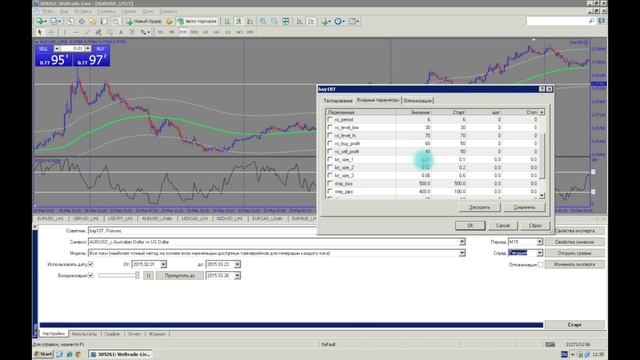The image size is (640, 360).
Task: Open the График tester tab
Action: pyautogui.click(x=112, y=334)
